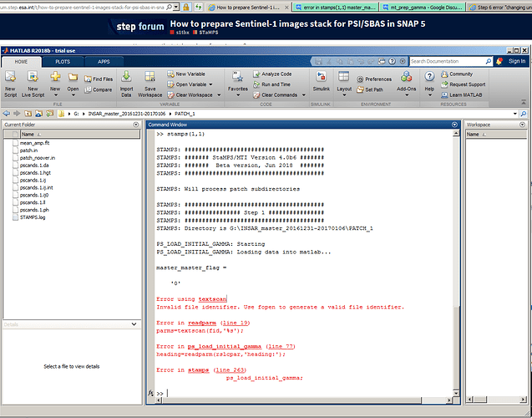This screenshot has height=418, width=532.
Task: Switch to the PLOTS tab
Action: [x=63, y=62]
